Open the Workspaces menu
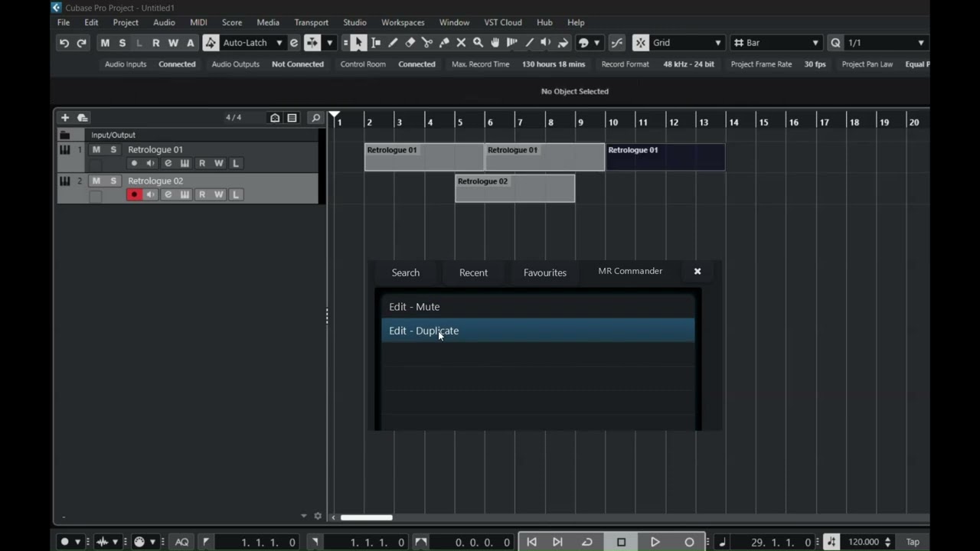This screenshot has width=980, height=551. click(403, 22)
